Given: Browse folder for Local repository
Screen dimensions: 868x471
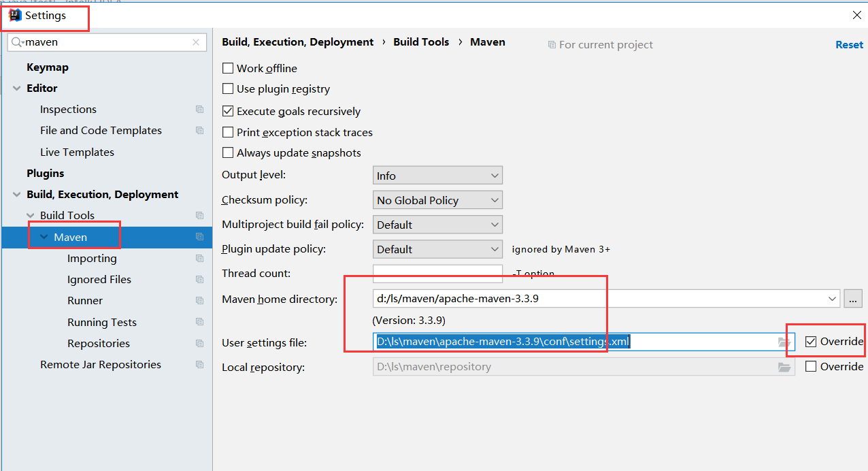Looking at the screenshot, I should pyautogui.click(x=784, y=367).
